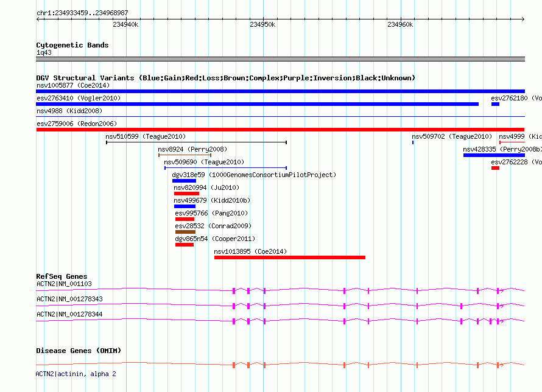This screenshot has width=542, height=392.
Task: Click the blue dgv318e59 gain bar
Action: (x=185, y=181)
